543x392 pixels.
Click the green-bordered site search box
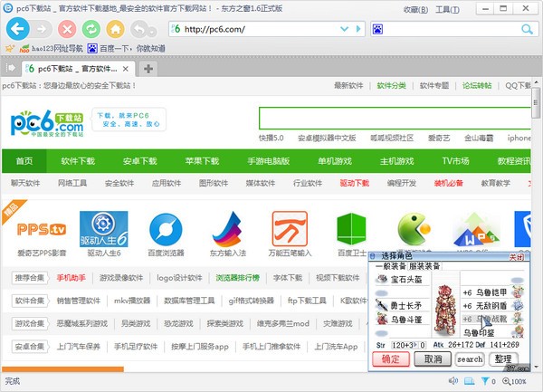point(395,118)
